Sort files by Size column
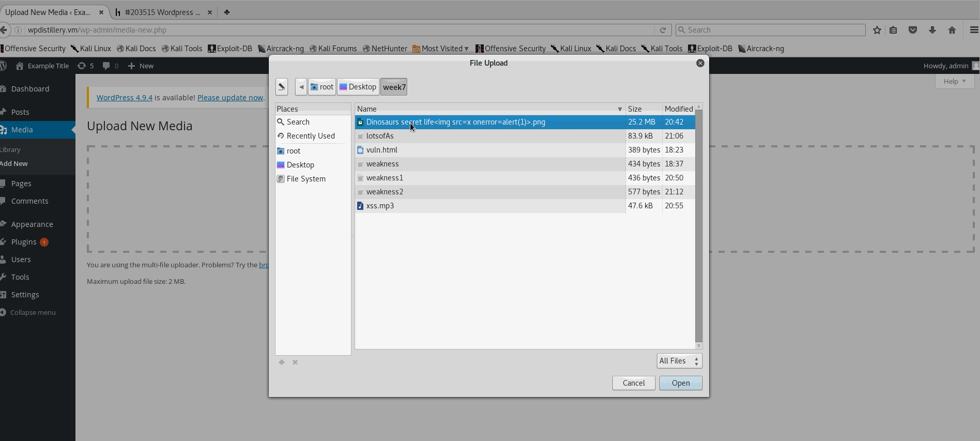 point(644,109)
